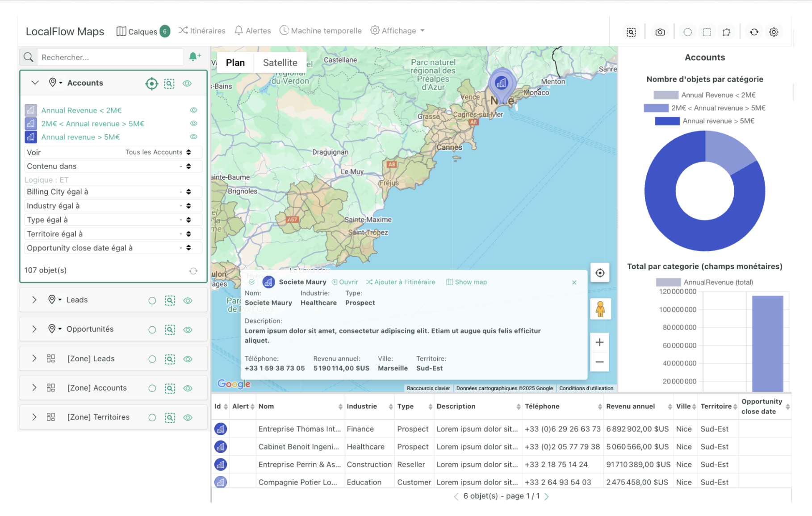Expand the Opportunités layer

pos(34,329)
